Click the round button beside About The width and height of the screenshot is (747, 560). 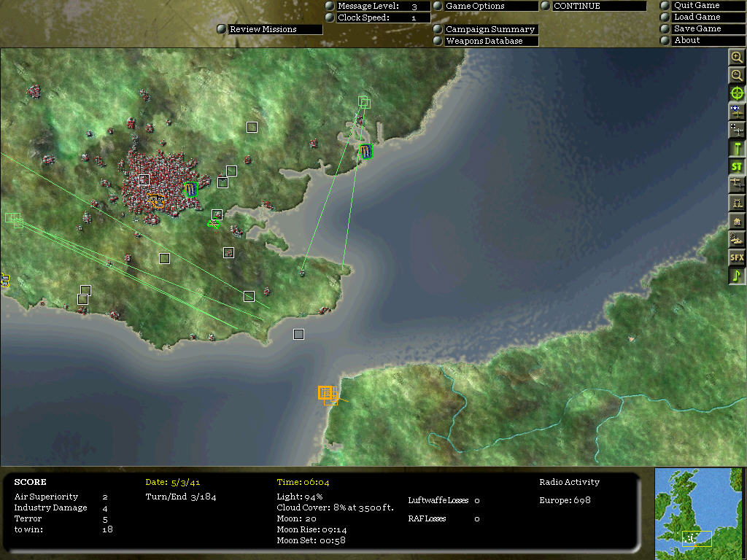tap(665, 41)
